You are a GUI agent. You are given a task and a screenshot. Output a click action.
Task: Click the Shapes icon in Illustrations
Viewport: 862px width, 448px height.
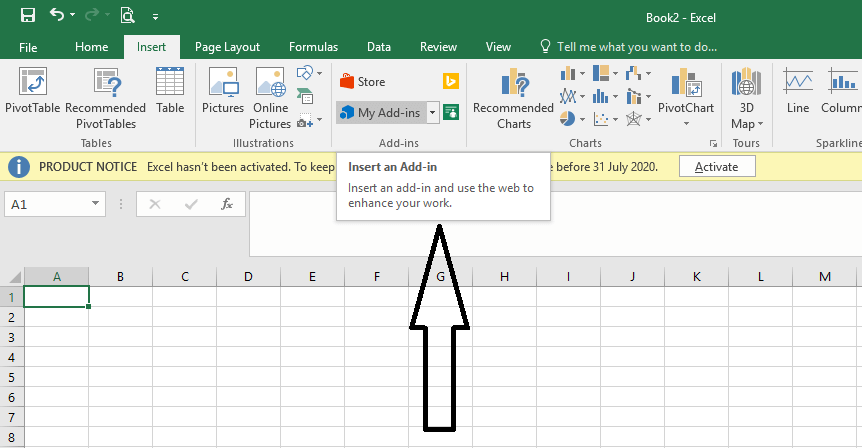(x=305, y=73)
